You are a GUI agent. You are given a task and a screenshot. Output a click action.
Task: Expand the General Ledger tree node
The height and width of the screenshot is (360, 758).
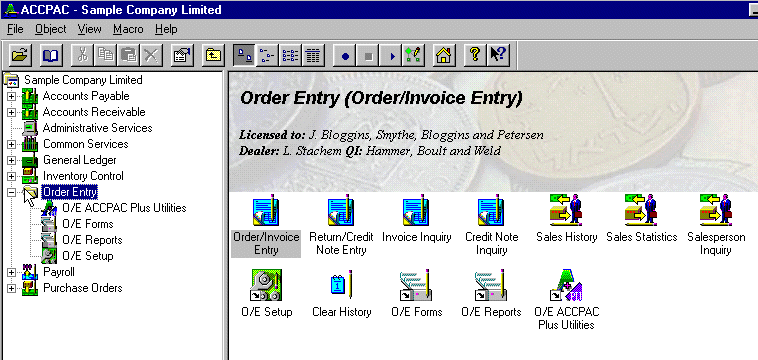point(11,160)
